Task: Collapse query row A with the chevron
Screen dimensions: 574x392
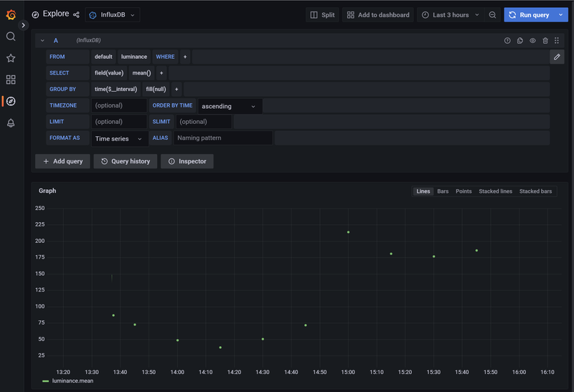Action: tap(42, 41)
